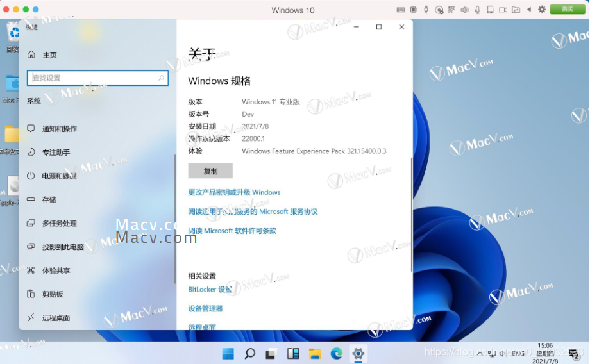Open Parallels configuration gear icon
Screen dimensions: 590x364
coord(542,10)
